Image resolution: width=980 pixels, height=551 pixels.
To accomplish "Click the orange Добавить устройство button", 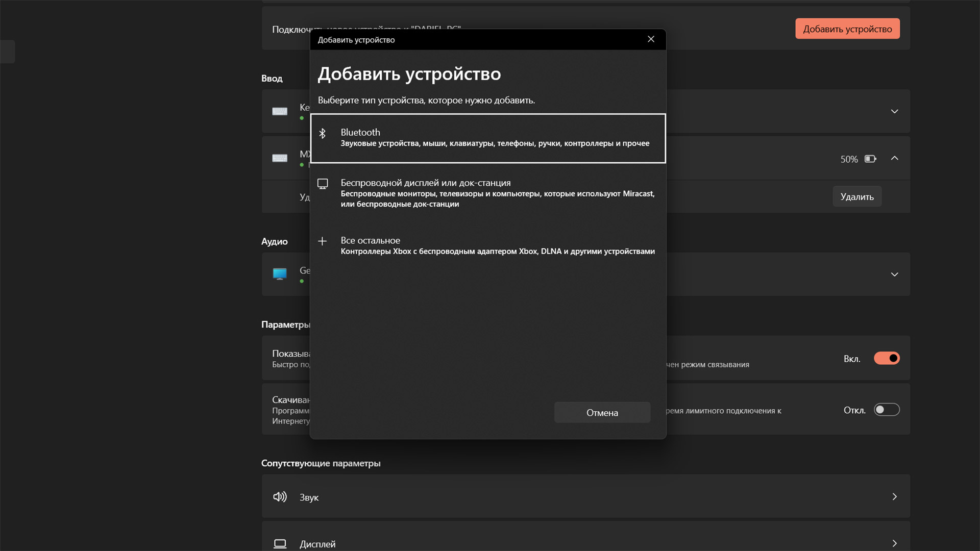I will click(x=847, y=29).
